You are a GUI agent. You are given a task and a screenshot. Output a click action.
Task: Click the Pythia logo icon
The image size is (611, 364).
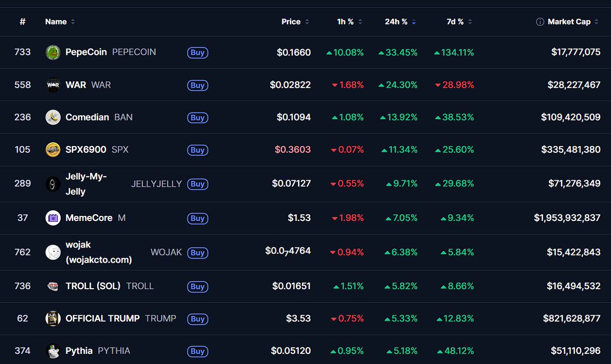point(53,351)
